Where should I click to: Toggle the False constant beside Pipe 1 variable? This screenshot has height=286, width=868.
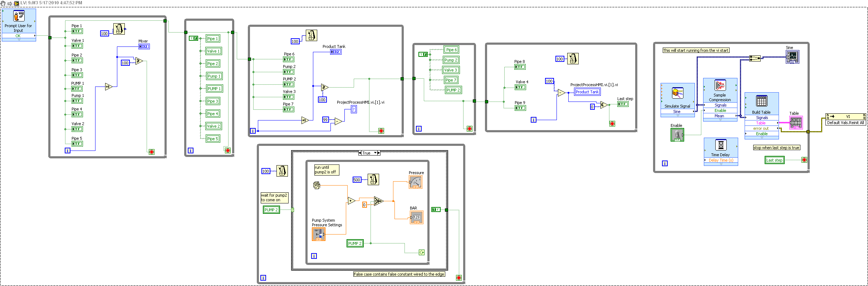[193, 38]
